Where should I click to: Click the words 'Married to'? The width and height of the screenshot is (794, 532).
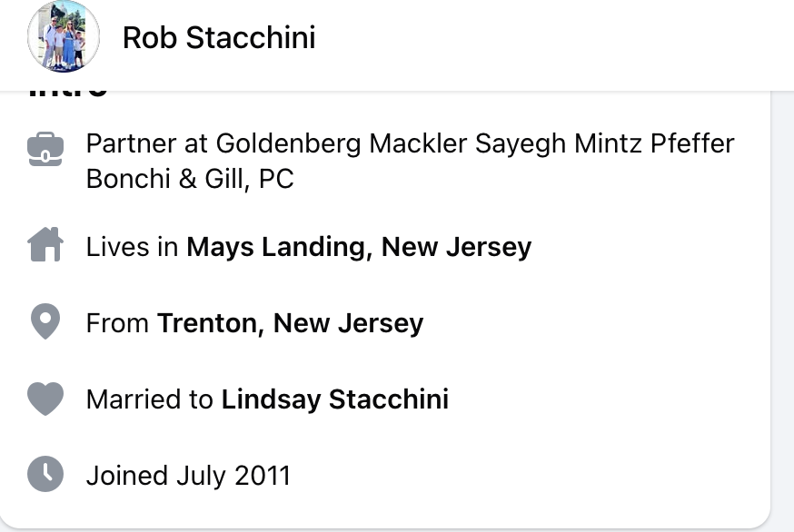click(x=150, y=399)
